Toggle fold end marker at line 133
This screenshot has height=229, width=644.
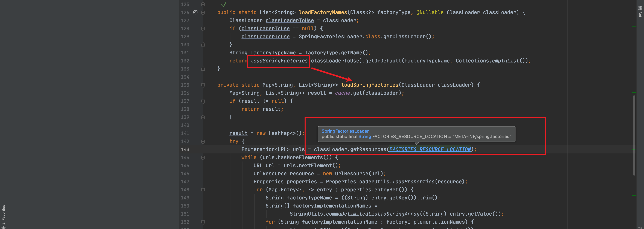click(x=203, y=68)
